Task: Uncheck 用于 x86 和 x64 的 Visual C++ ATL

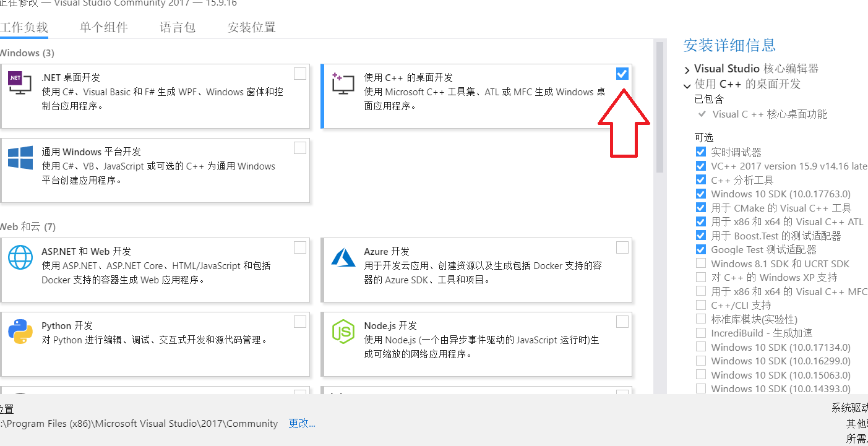Action: tap(701, 221)
